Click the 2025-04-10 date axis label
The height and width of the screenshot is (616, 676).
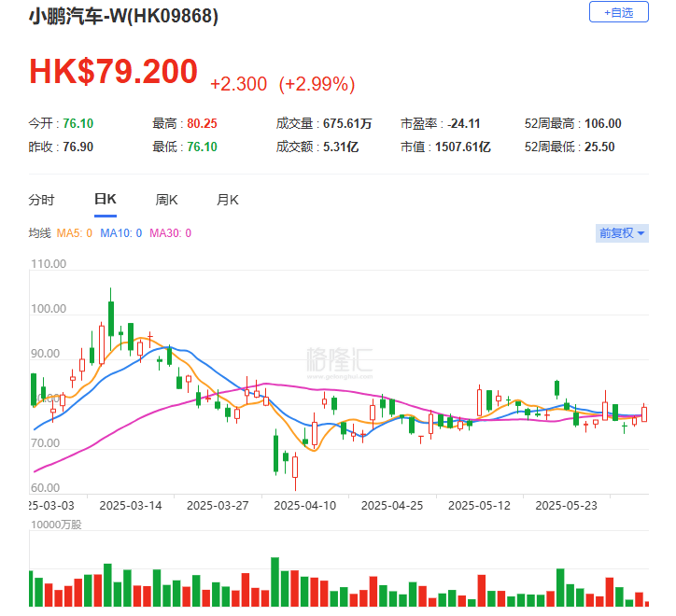point(304,506)
